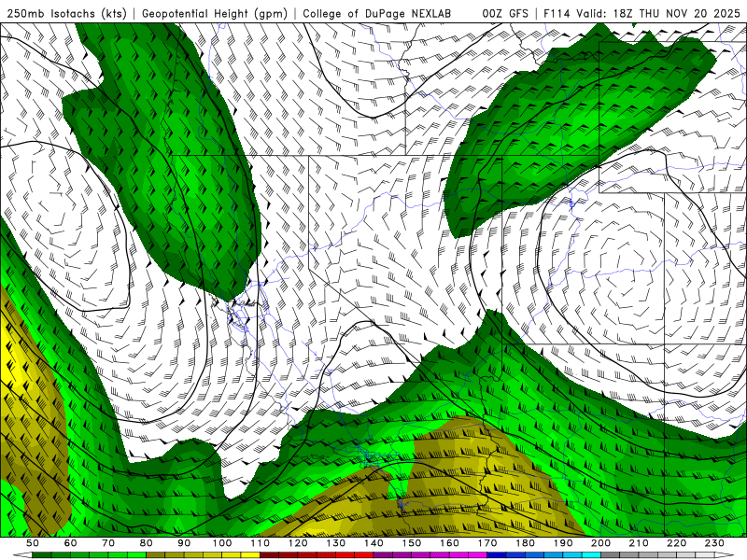Click the 'Geopotential Height (gpm)' header label

click(x=215, y=13)
